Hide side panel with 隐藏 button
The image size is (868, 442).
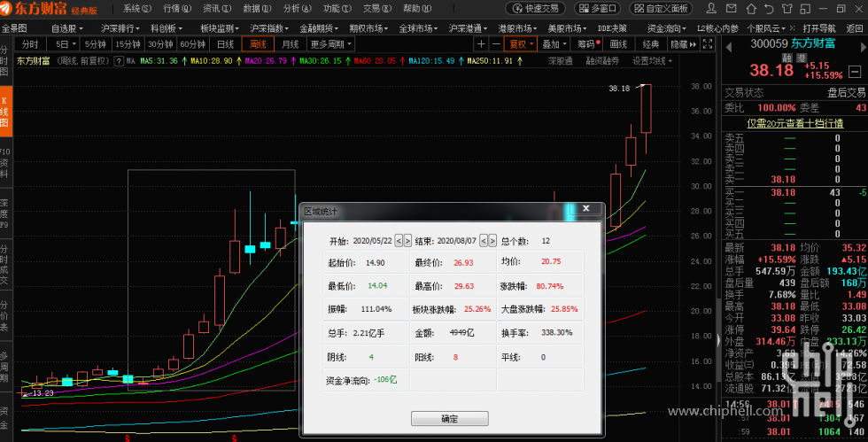pyautogui.click(x=683, y=43)
